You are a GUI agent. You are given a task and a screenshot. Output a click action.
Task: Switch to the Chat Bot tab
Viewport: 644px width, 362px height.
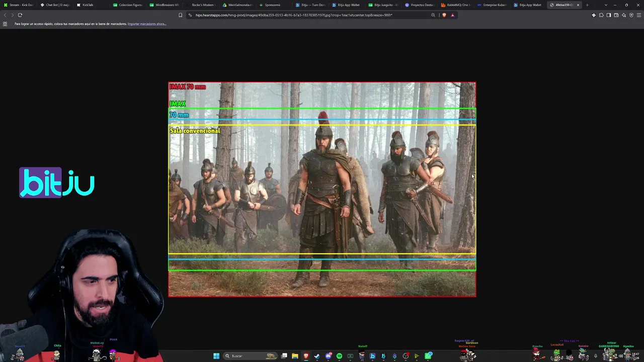pyautogui.click(x=55, y=5)
